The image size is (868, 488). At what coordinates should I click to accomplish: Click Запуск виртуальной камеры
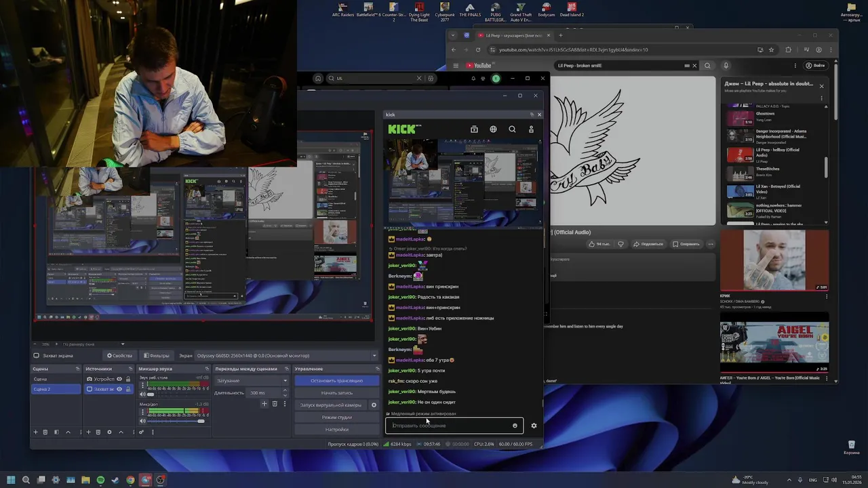331,405
